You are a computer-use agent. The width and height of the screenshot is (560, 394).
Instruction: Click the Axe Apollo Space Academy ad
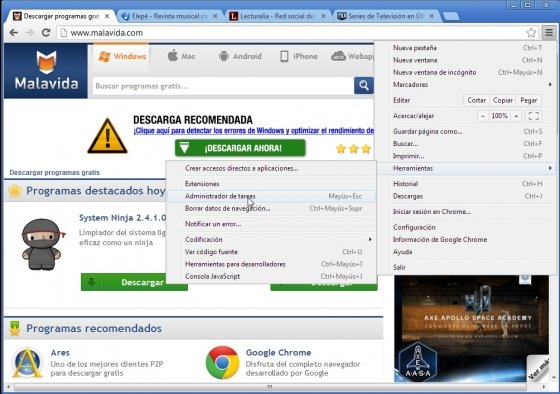pyautogui.click(x=471, y=329)
